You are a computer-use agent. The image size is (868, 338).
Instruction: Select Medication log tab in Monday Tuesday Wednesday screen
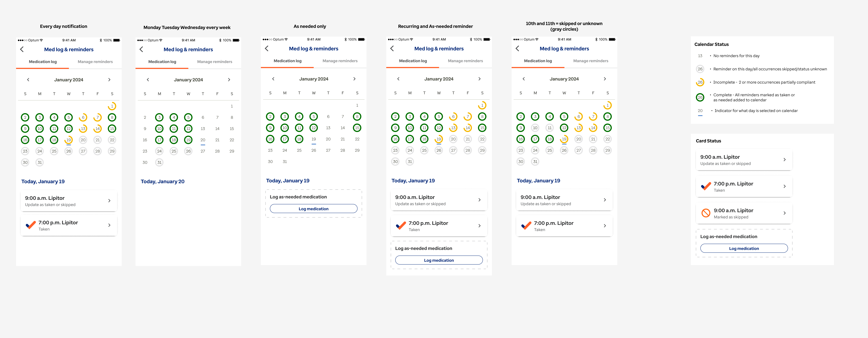[162, 62]
